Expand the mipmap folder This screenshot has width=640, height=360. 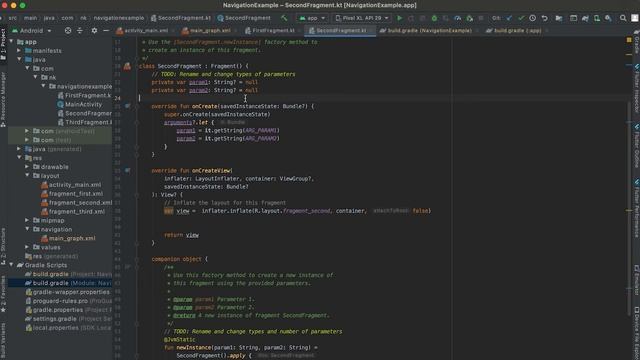point(27,220)
